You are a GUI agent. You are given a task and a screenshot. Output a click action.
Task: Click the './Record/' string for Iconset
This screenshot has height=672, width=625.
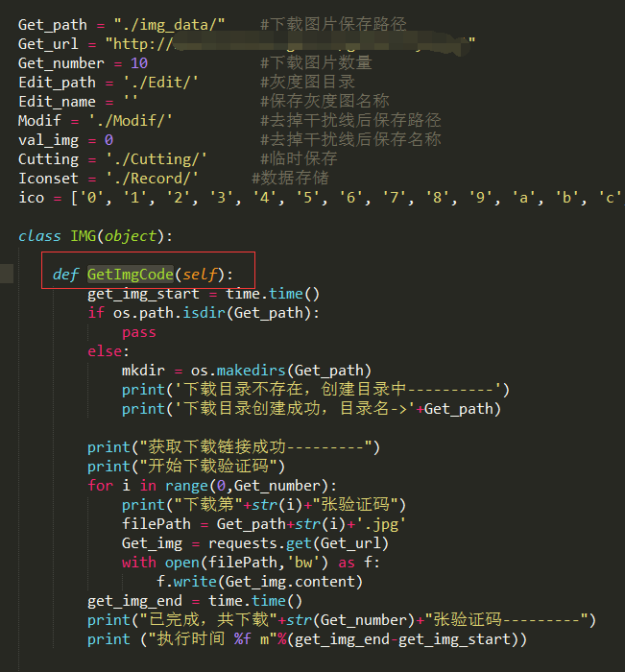pos(152,179)
